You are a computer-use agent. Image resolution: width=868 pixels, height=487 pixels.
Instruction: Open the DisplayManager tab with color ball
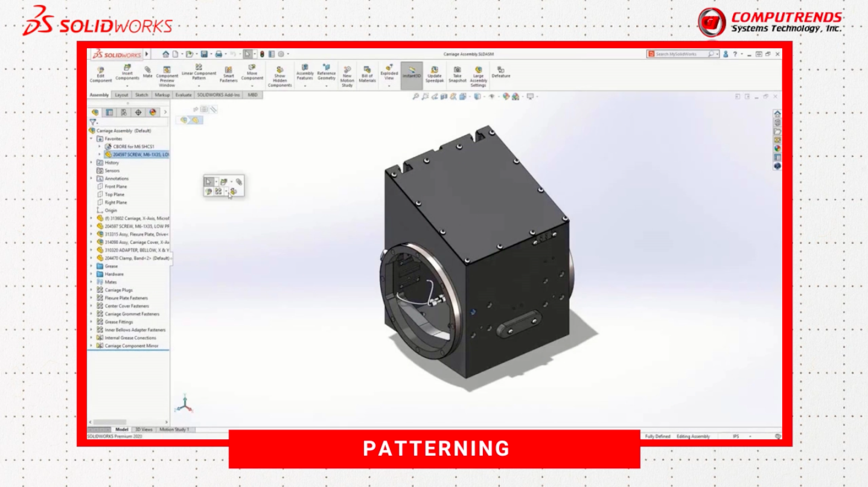coord(152,112)
